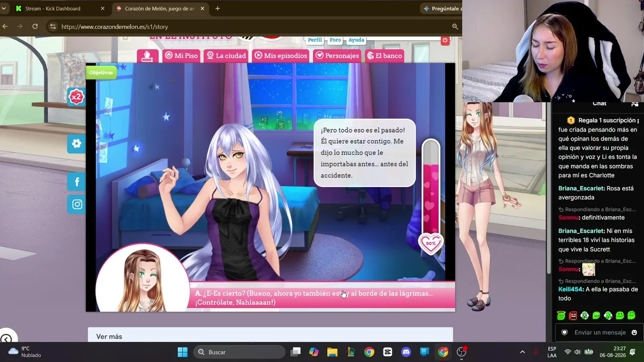Click the address bar URL field
Viewport: 644px width, 362px height.
tap(252, 27)
